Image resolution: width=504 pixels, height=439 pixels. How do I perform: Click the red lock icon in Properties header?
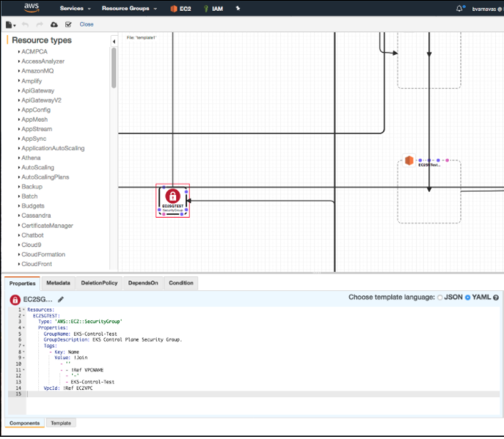pyautogui.click(x=15, y=300)
